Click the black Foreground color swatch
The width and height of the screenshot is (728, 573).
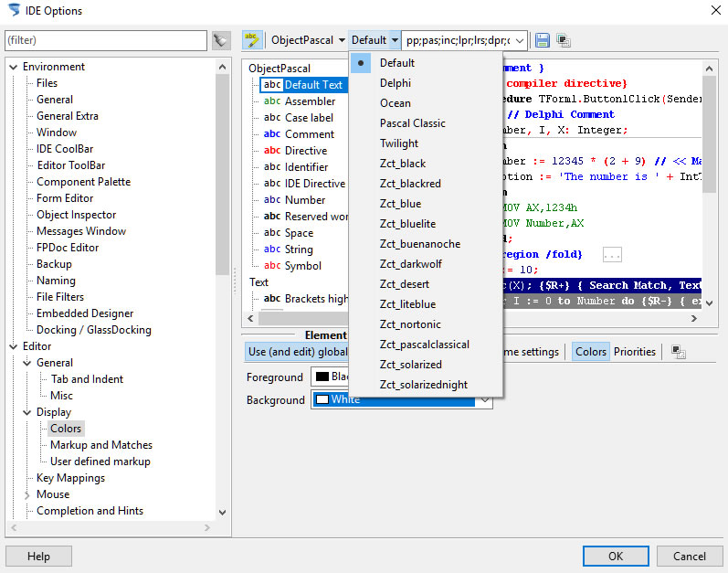click(x=322, y=377)
